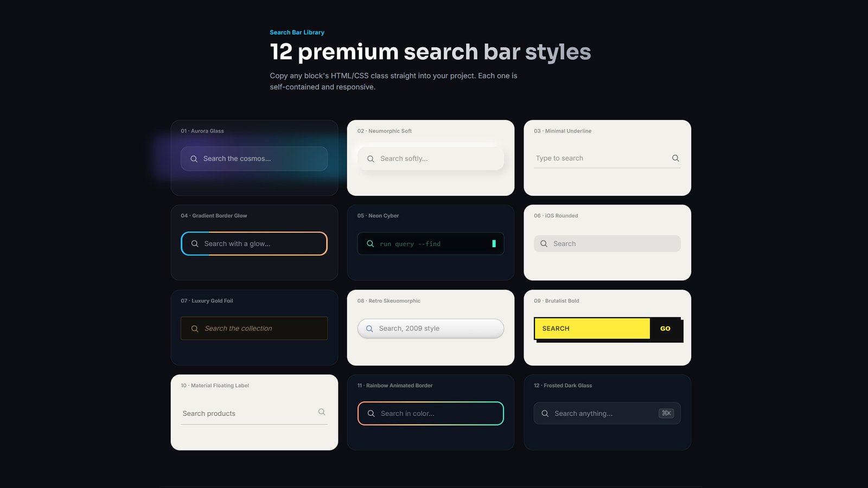Click the blue magnifier icon in Retro Skeuomorphic bar
The width and height of the screenshot is (868, 488).
coord(369,329)
